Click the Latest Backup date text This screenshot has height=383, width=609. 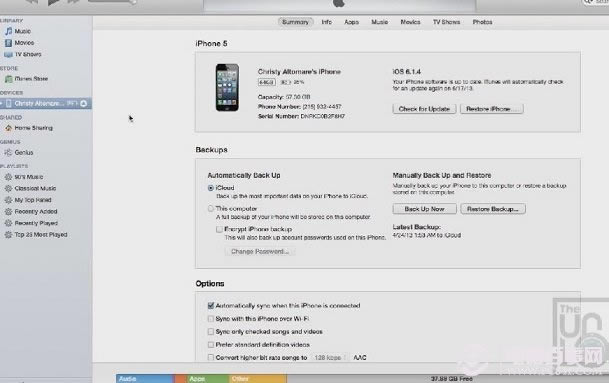tap(426, 235)
